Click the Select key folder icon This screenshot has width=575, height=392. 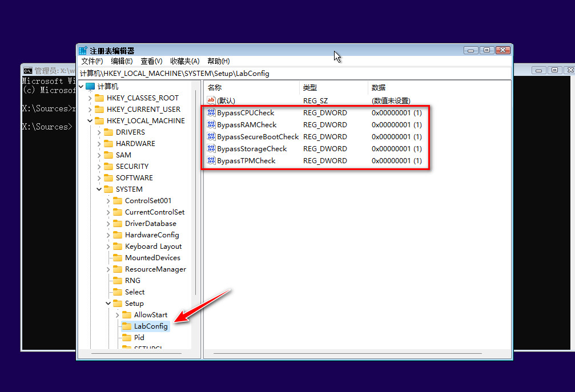click(118, 292)
